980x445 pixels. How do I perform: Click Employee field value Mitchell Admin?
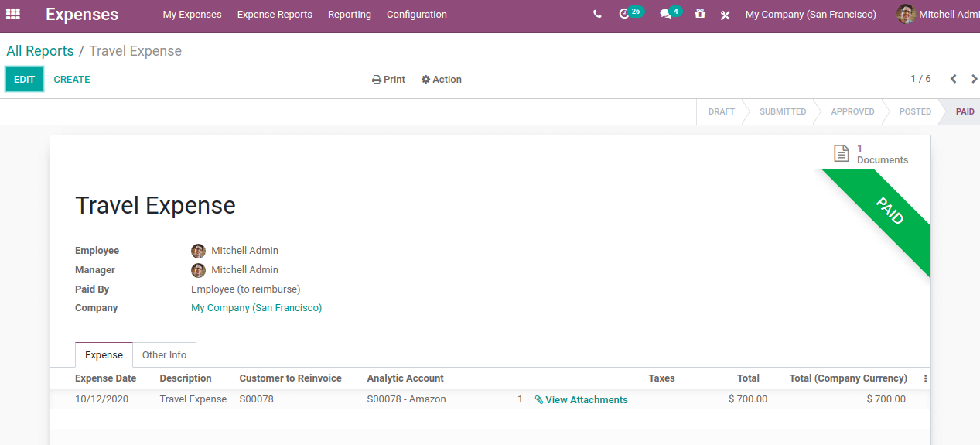coord(244,251)
